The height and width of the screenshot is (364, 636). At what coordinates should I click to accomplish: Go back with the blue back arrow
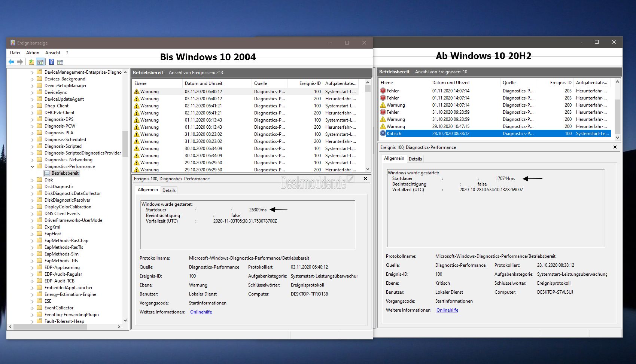pos(11,62)
